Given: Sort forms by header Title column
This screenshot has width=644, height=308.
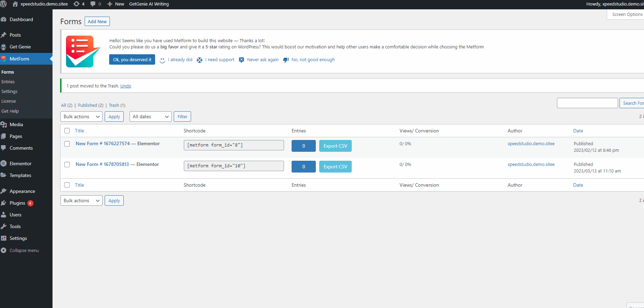Looking at the screenshot, I should tap(79, 131).
